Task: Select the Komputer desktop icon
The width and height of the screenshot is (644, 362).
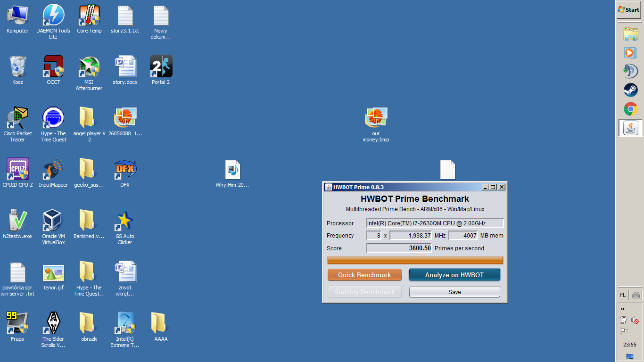Action: pos(17,20)
